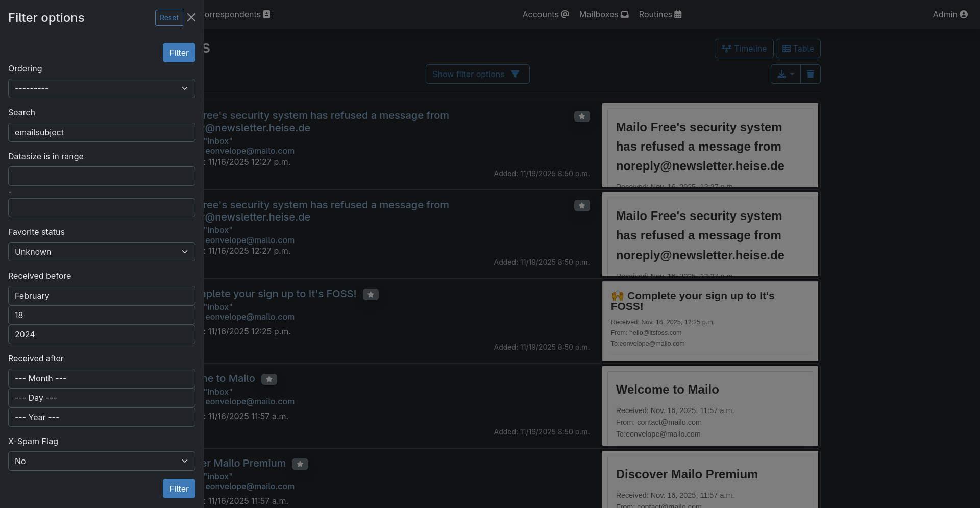The width and height of the screenshot is (980, 508).
Task: Click the export download icon
Action: pos(782,74)
